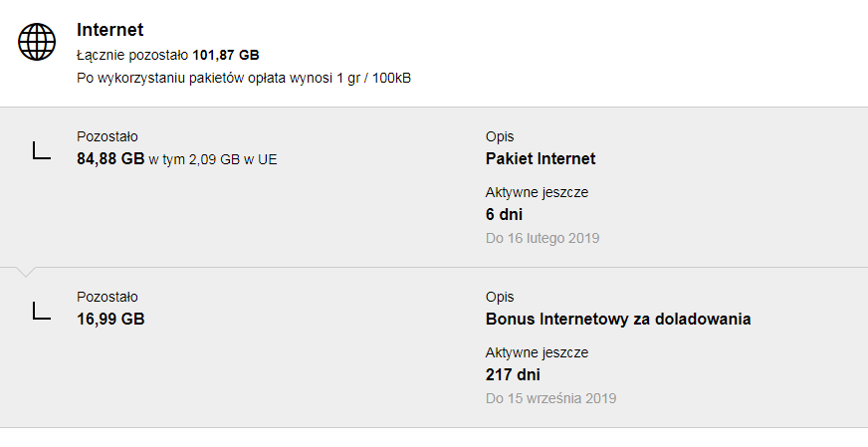Click the small triangle notch between packages
The width and height of the screenshot is (868, 447).
coord(27,271)
